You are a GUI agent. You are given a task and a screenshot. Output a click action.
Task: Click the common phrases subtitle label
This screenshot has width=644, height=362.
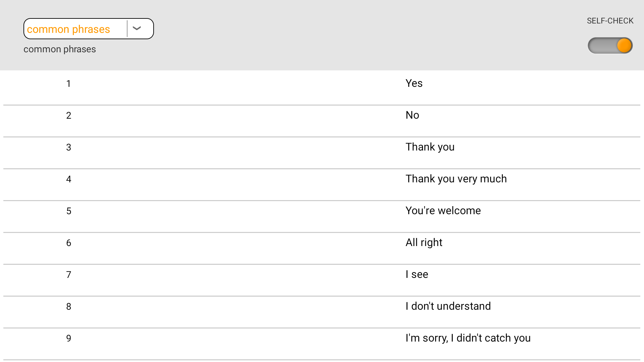coord(60,49)
